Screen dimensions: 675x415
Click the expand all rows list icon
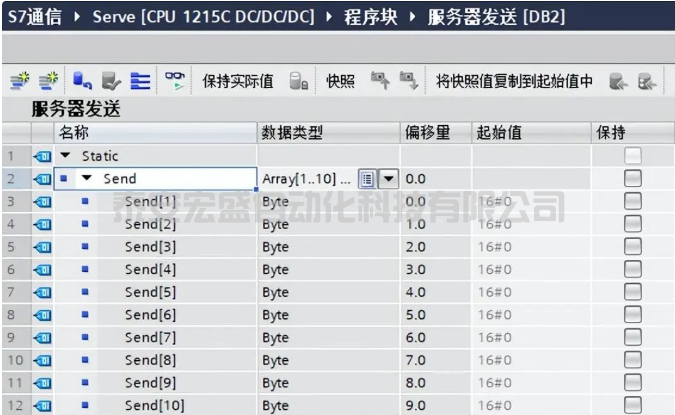(141, 82)
